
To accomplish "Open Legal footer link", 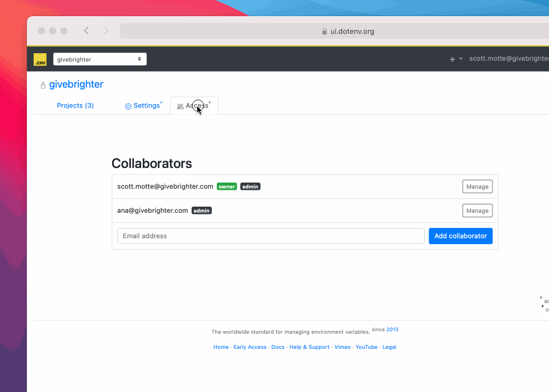I will (389, 347).
